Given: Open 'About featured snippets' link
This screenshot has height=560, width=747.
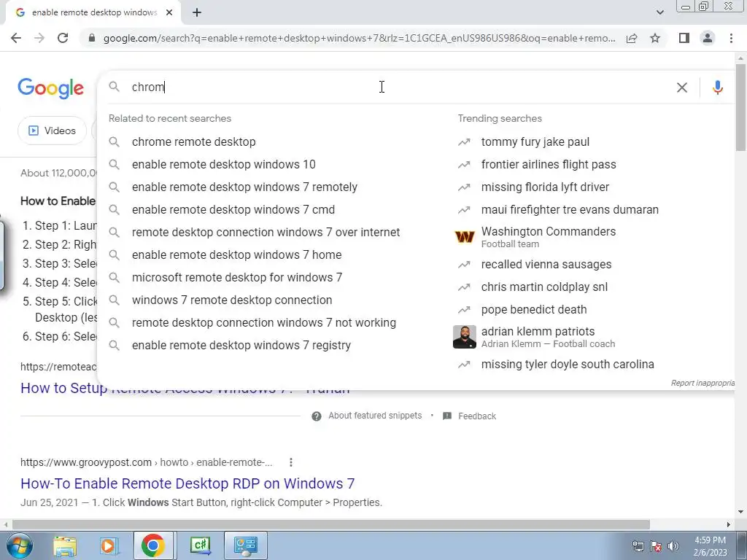Looking at the screenshot, I should [x=375, y=416].
